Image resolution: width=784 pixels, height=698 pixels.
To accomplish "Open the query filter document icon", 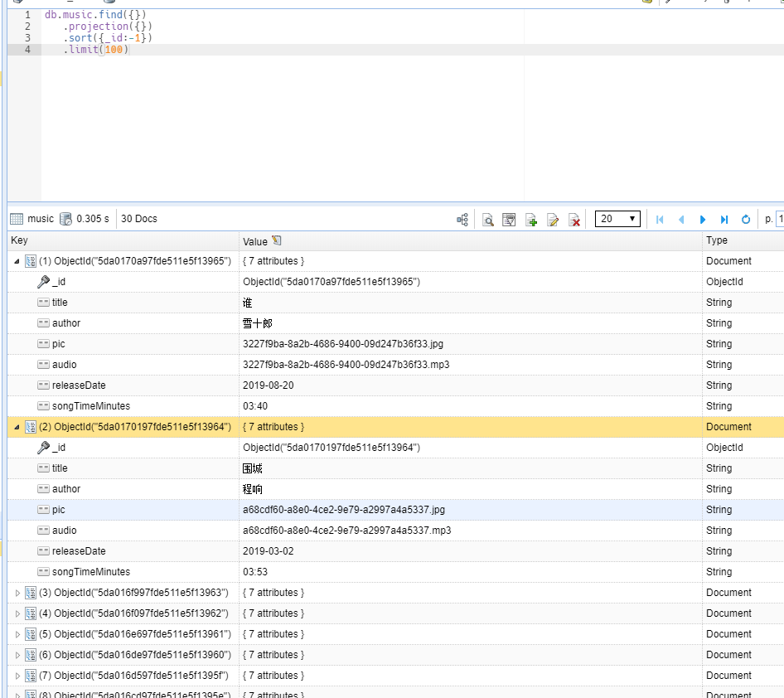I will tap(510, 220).
